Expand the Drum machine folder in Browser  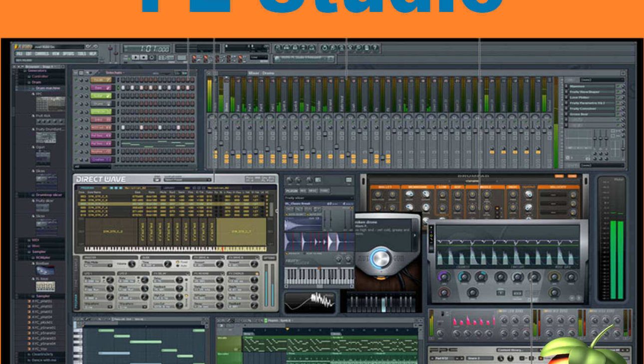coord(48,88)
